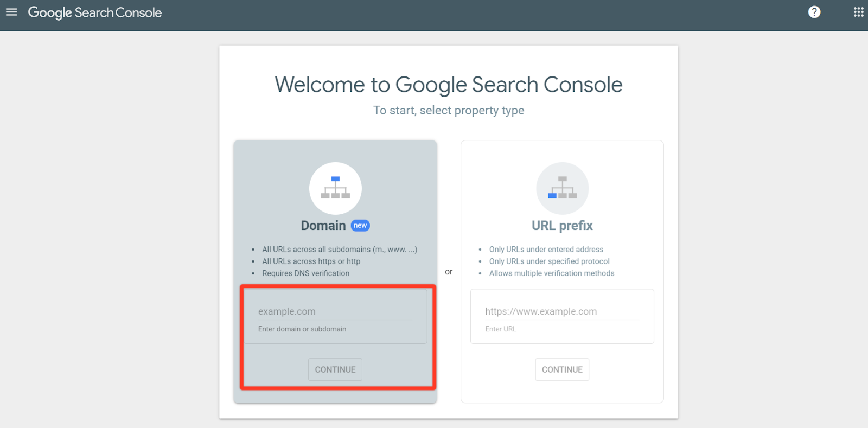The image size is (868, 428).
Task: Click 'All URLs across https or http'
Action: coord(311,261)
